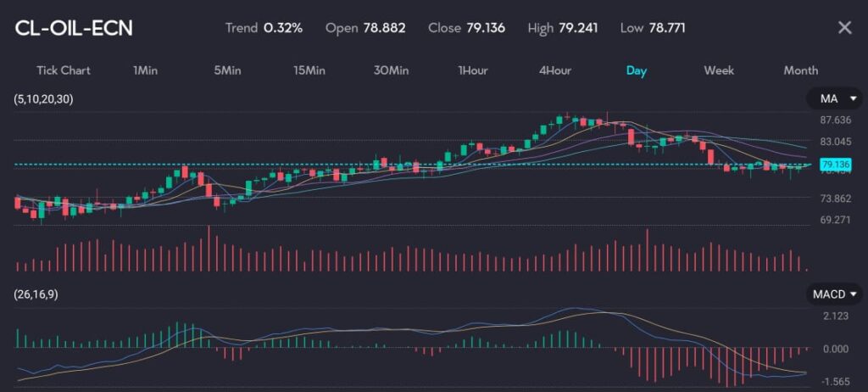Expand the MACD indicator dropdown
This screenshot has height=392, width=868.
(834, 294)
